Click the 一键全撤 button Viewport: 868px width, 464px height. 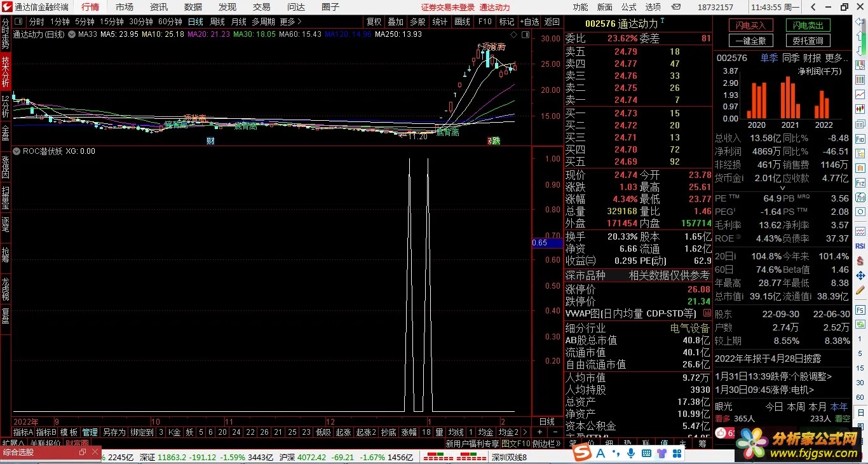pos(750,41)
